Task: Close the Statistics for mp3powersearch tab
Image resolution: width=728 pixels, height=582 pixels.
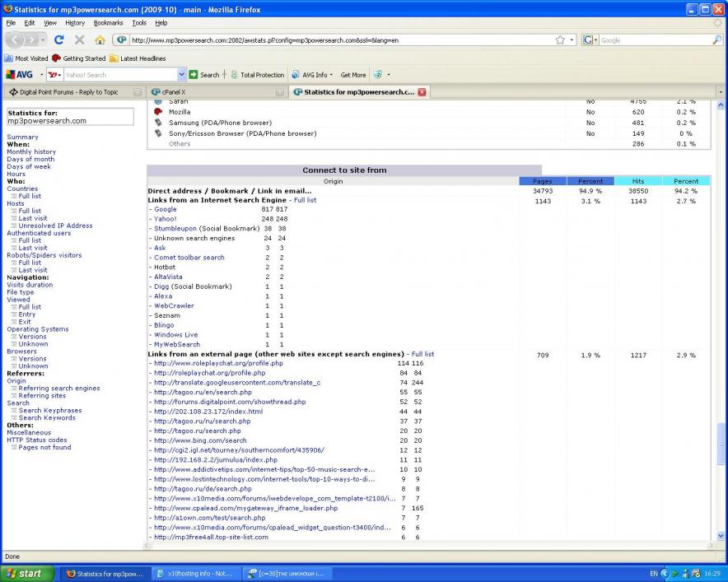Action: coord(422,92)
